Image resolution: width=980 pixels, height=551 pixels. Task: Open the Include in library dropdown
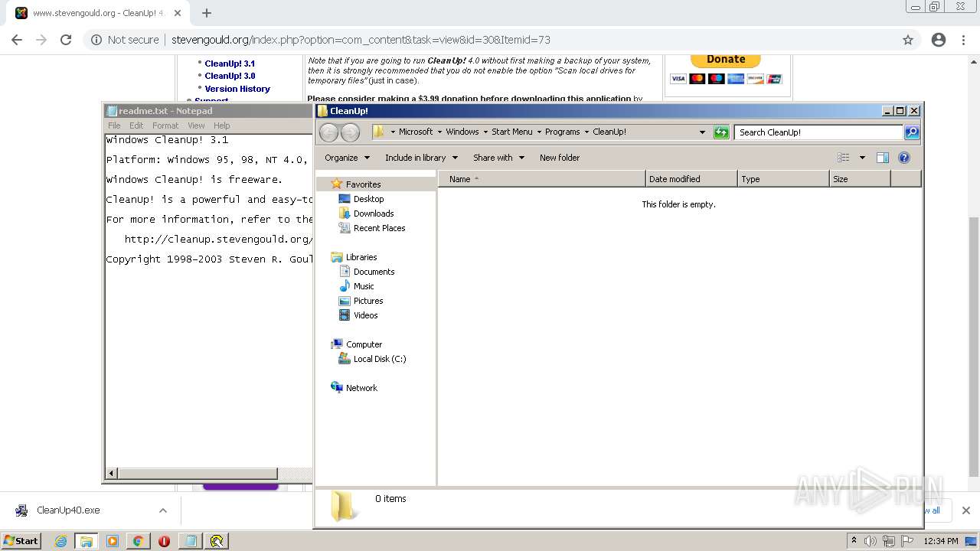pos(421,158)
